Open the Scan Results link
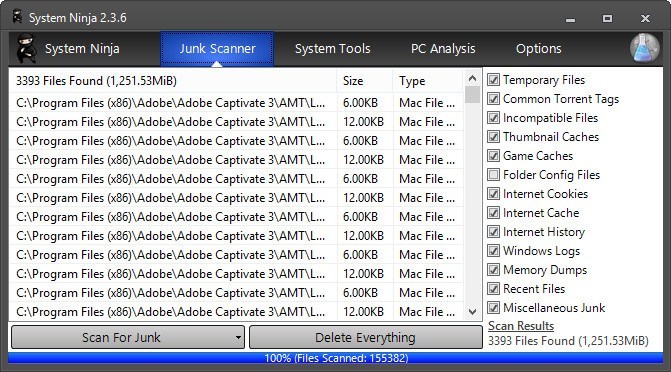This screenshot has height=372, width=671. tap(521, 326)
